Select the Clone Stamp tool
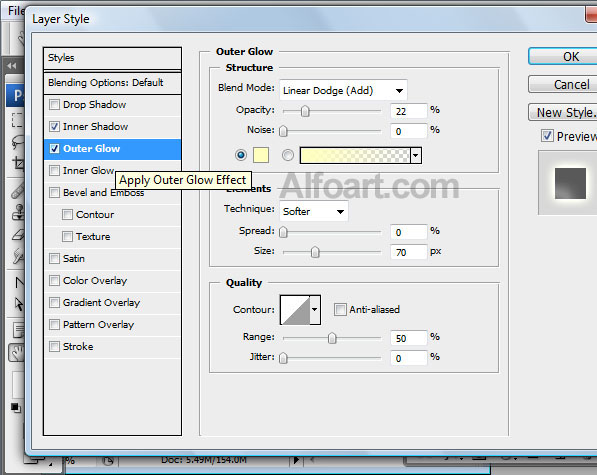Image resolution: width=597 pixels, height=475 pixels. [18, 213]
